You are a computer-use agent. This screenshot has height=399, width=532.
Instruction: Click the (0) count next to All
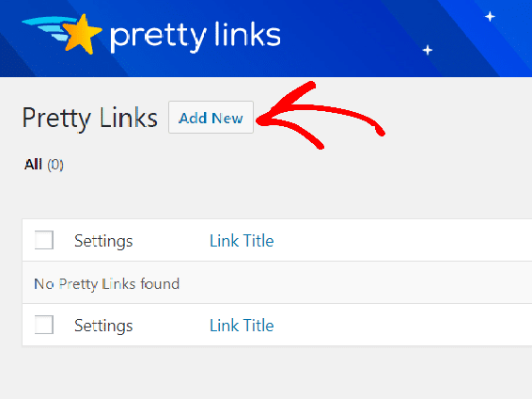click(x=55, y=165)
